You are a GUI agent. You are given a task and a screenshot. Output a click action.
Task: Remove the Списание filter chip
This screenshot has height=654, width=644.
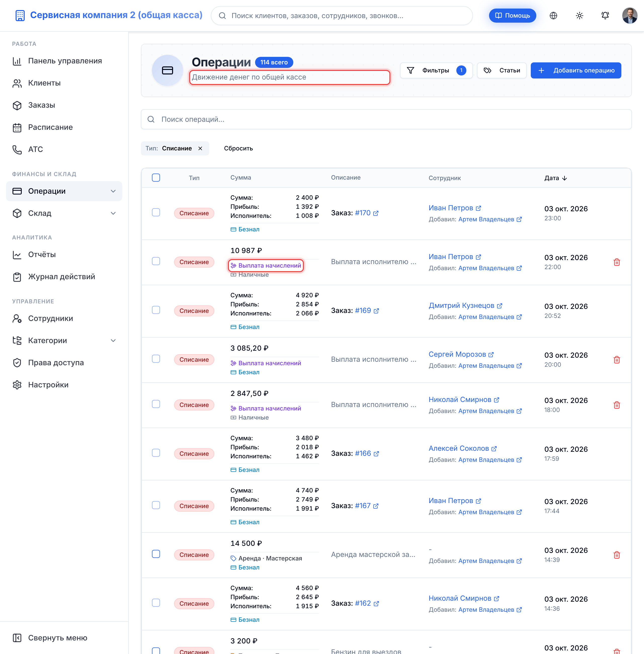click(x=200, y=148)
